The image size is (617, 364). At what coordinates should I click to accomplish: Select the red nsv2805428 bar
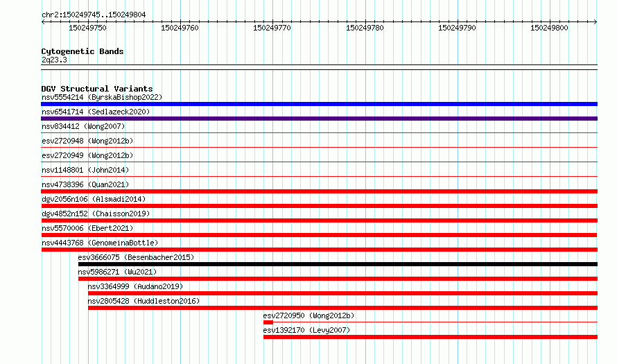(342, 308)
